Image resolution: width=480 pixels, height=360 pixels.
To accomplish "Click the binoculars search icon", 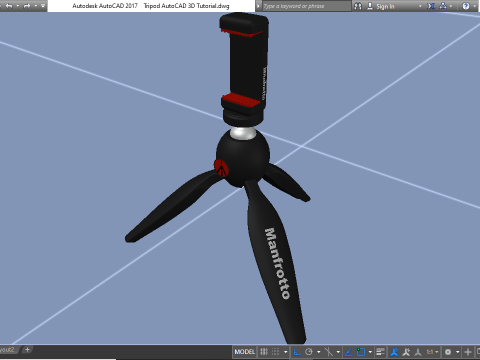I will (x=358, y=6).
